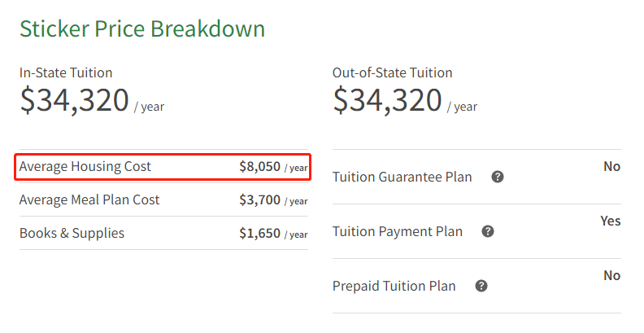Select the Prepaid Tuition Plan text
The image size is (644, 333).
(394, 286)
